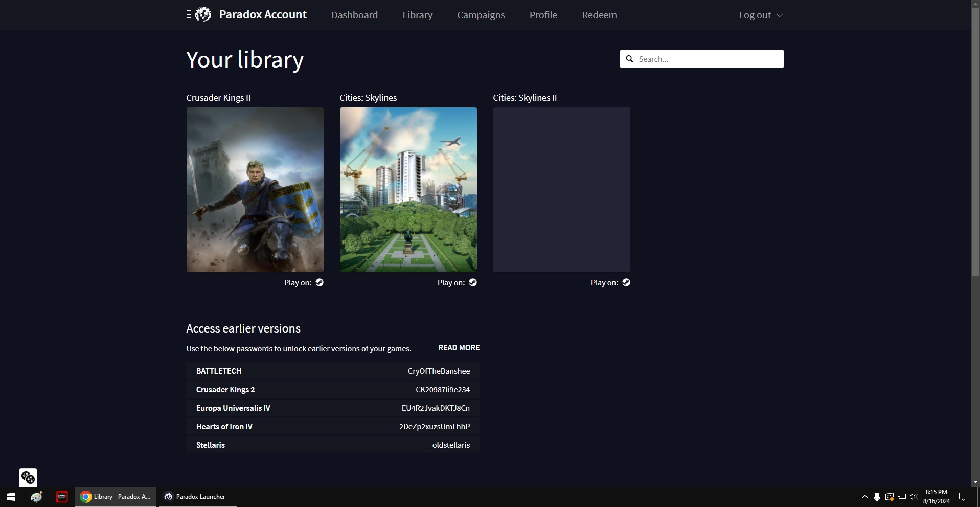Viewport: 980px width, 507px height.
Task: Switch to the Campaigns menu item
Action: tap(481, 15)
